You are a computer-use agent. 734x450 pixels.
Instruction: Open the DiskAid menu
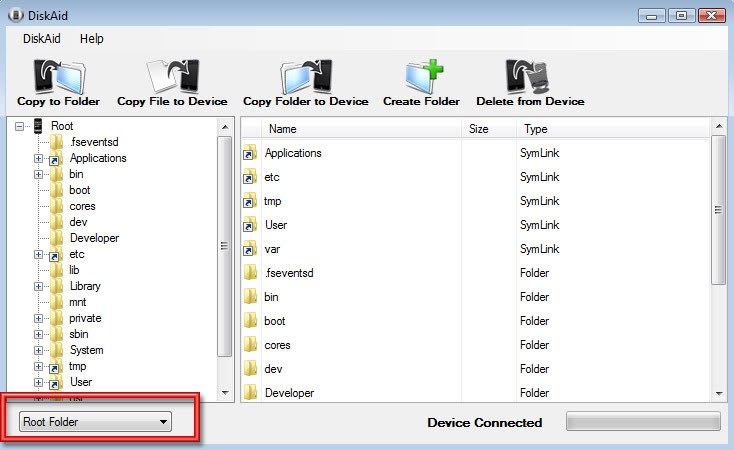(42, 38)
